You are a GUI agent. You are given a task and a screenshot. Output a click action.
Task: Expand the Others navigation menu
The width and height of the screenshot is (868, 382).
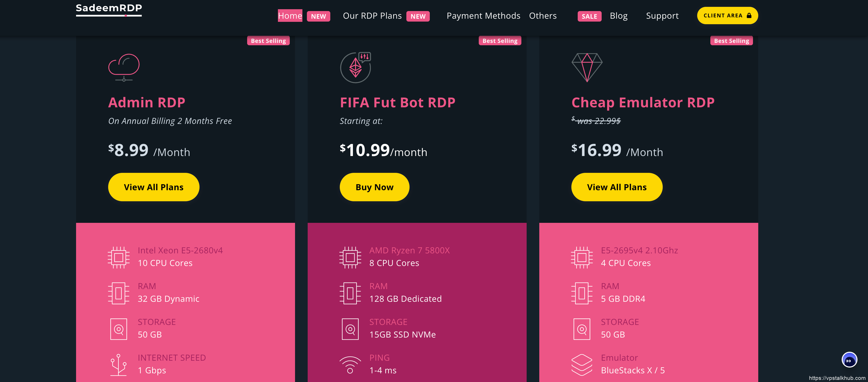542,16
